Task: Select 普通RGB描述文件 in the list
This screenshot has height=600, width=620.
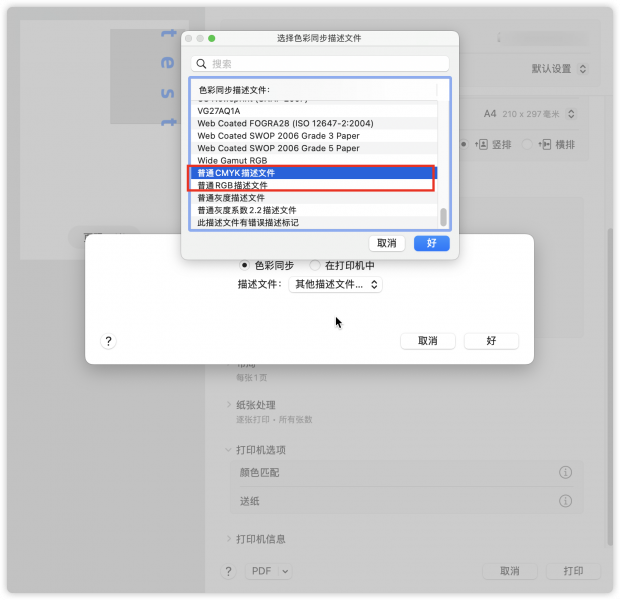Action: point(232,185)
